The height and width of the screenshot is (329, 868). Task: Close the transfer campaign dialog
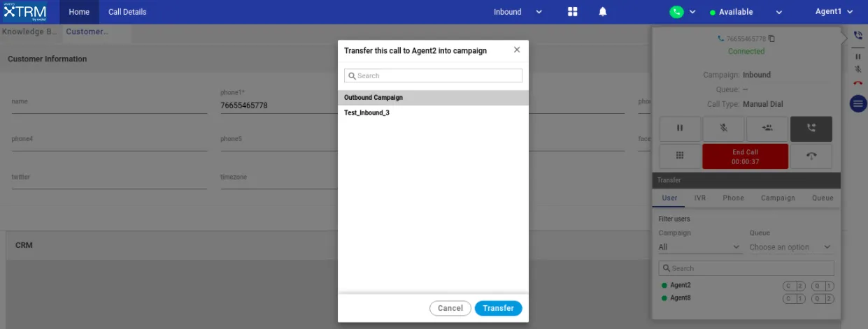point(517,50)
